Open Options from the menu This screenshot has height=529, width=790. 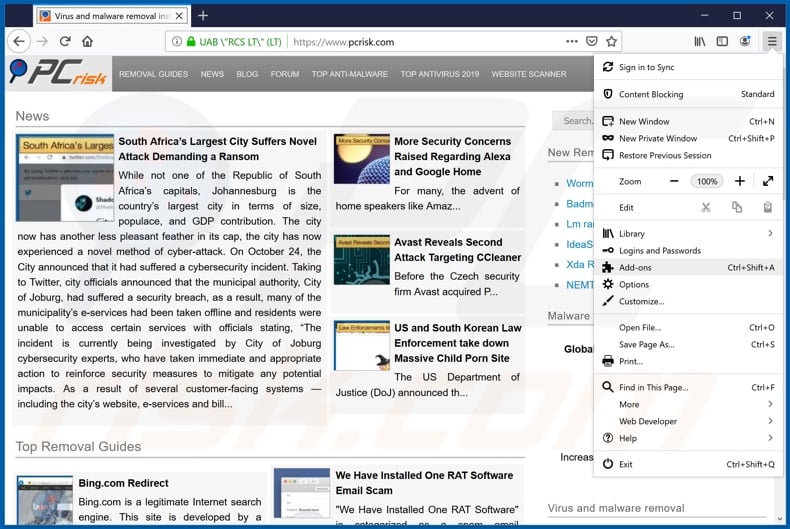[688, 285]
